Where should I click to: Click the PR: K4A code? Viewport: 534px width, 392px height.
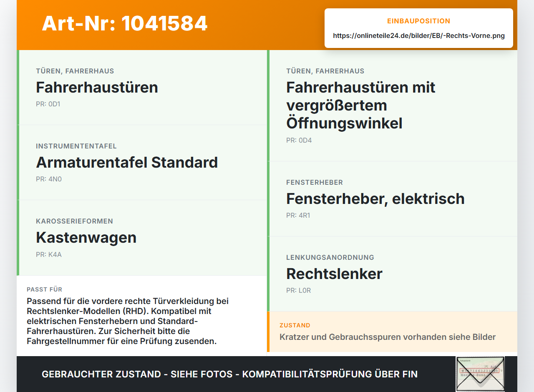tap(49, 254)
